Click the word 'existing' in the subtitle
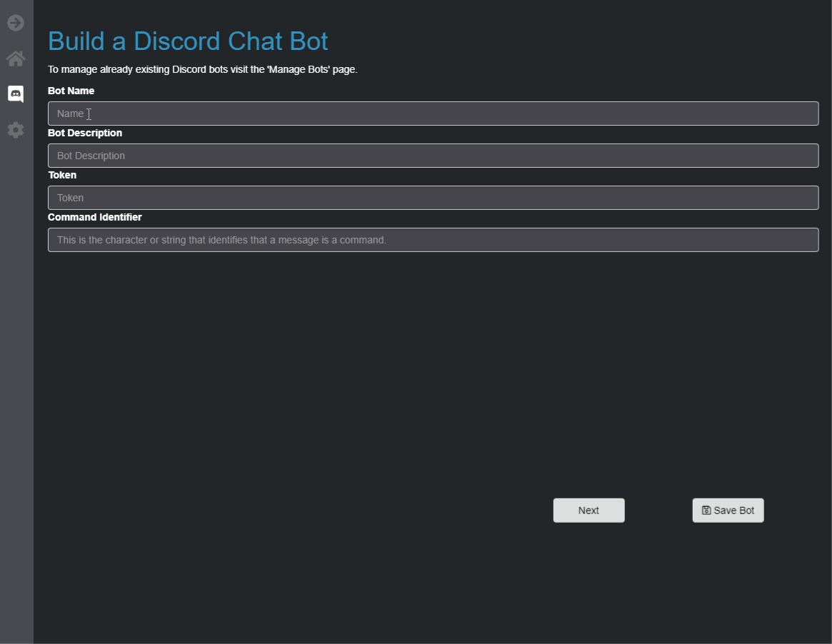 [151, 69]
